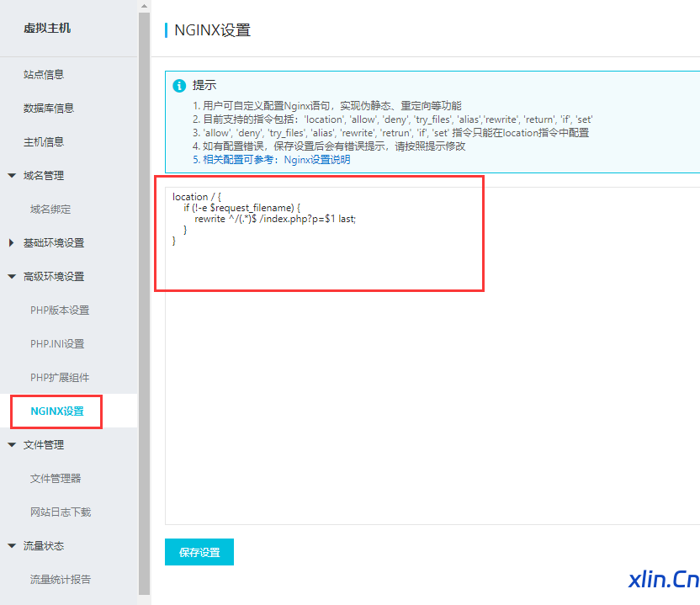Screen dimensions: 700x605
Task: Click the 域名管理 section label
Action: pos(44,176)
